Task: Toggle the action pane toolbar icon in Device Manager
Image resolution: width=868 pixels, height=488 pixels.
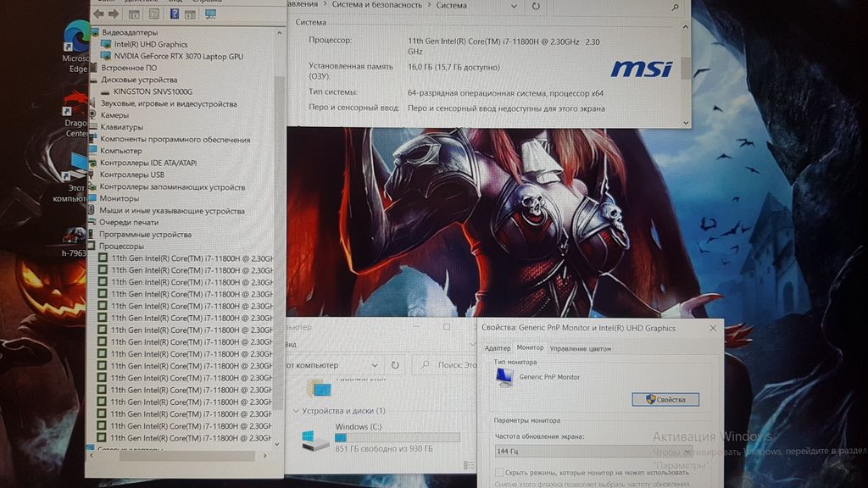Action: [190, 14]
